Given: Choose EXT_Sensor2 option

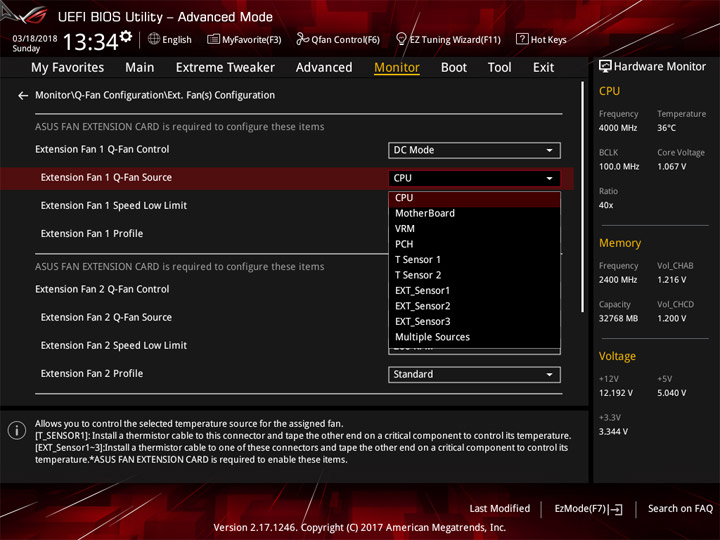Looking at the screenshot, I should (474, 306).
